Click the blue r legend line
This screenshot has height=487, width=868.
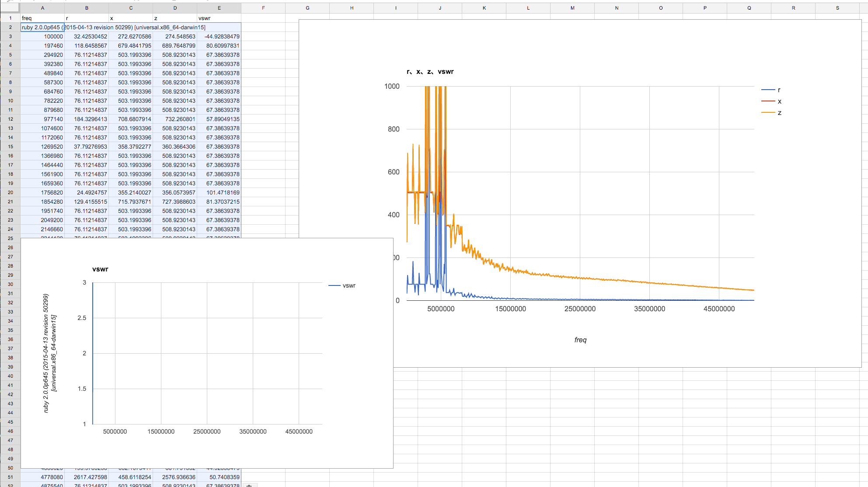click(768, 90)
